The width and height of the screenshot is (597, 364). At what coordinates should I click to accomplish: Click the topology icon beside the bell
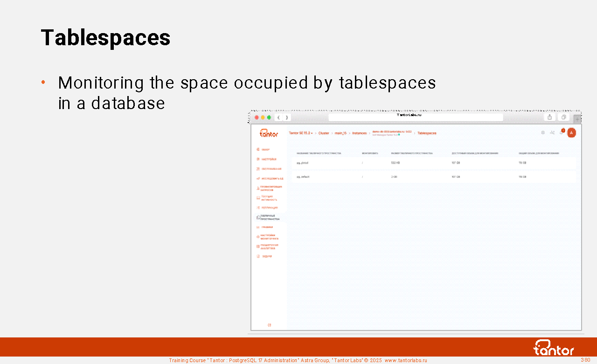pyautogui.click(x=552, y=133)
